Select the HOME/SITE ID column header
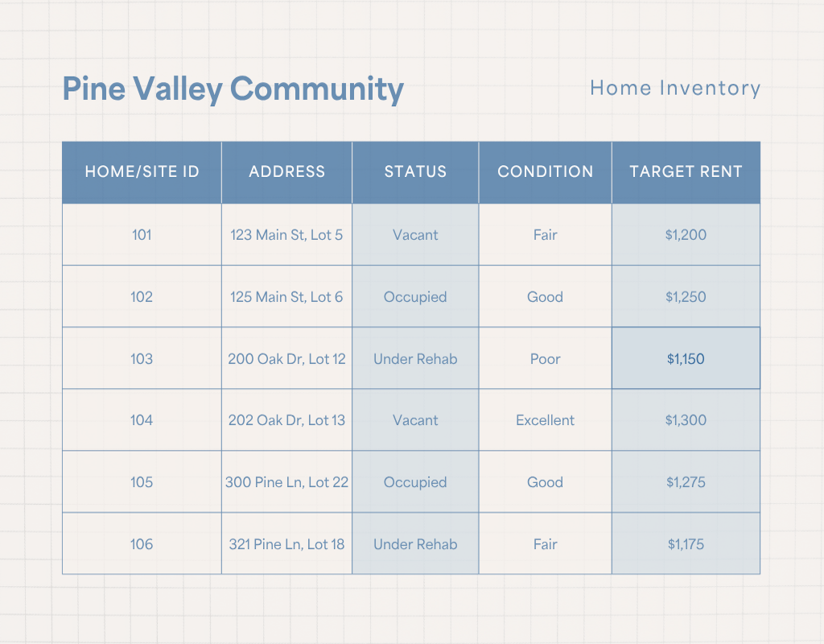 [142, 172]
